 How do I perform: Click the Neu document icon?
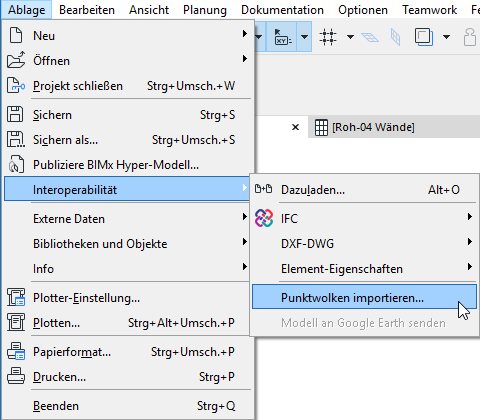point(16,35)
